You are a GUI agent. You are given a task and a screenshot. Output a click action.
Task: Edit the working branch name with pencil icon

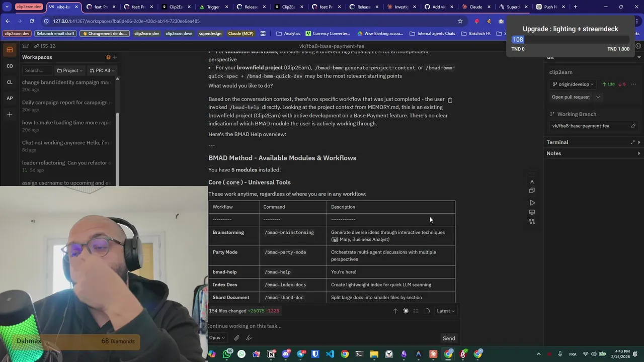pyautogui.click(x=633, y=126)
